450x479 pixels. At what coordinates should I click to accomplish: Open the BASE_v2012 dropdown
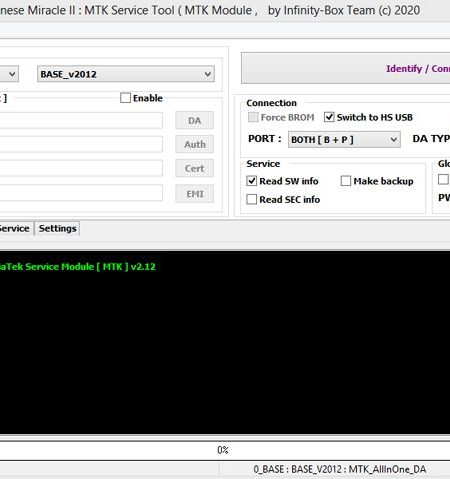click(x=126, y=74)
